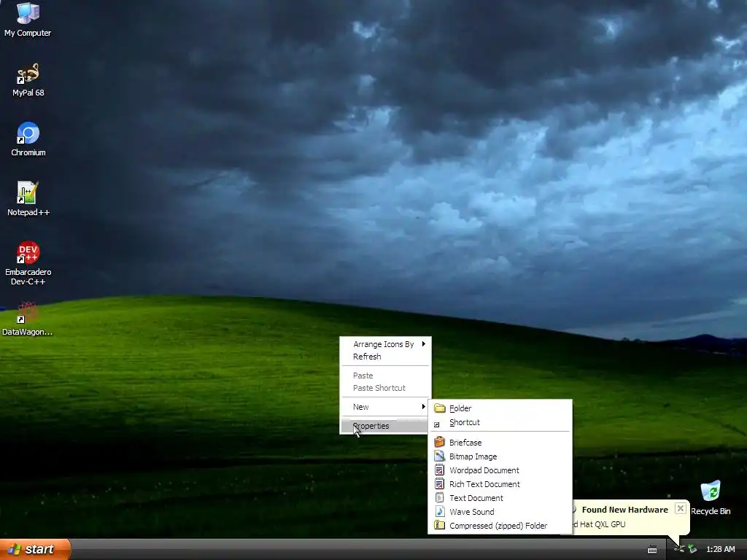Click the Wordpad Document icon
747x560 pixels.
point(440,470)
